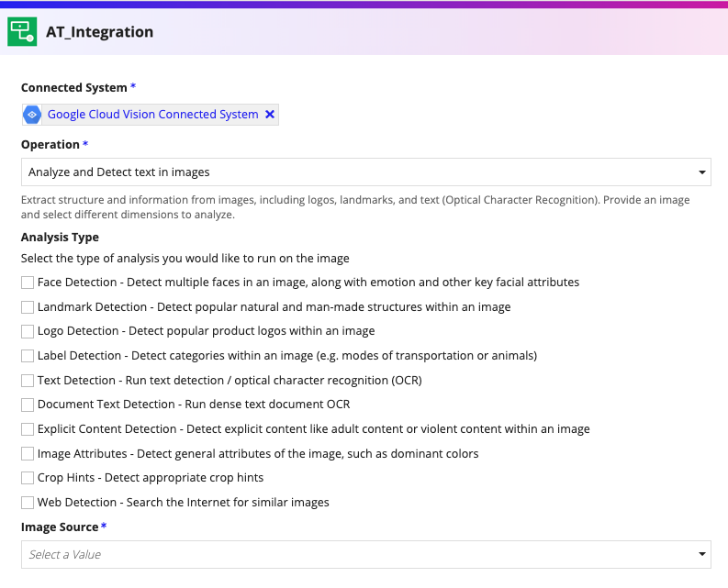
Task: Remove the Google Cloud Vision Connected System
Action: click(270, 115)
